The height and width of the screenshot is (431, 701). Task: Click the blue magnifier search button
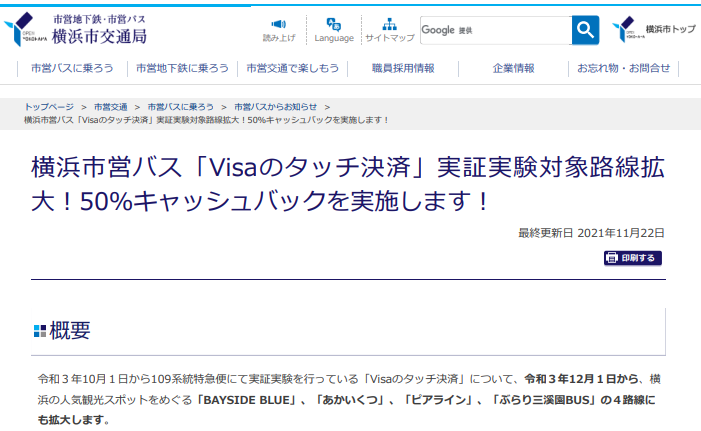pyautogui.click(x=585, y=30)
